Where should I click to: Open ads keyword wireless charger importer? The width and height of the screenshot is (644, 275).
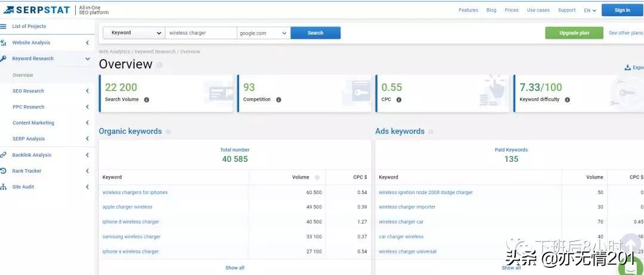[x=407, y=207]
